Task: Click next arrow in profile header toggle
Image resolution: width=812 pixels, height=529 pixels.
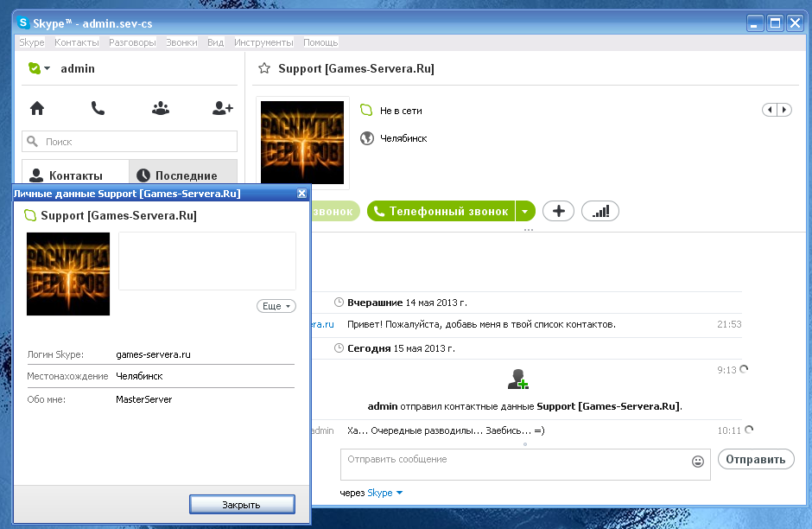Action: [784, 110]
